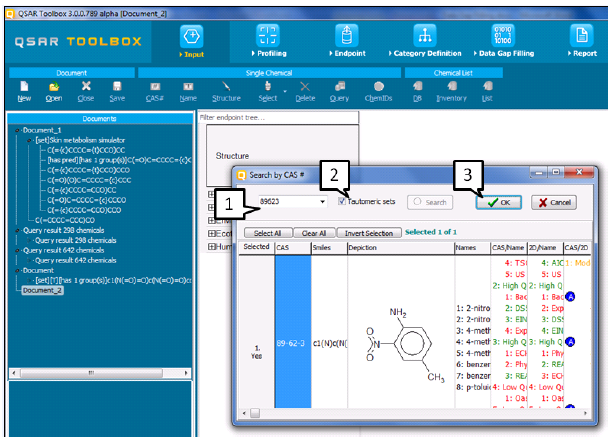Open the Select tool dropdown arrow
Viewport: 612px width, 438px height.
coord(285,91)
